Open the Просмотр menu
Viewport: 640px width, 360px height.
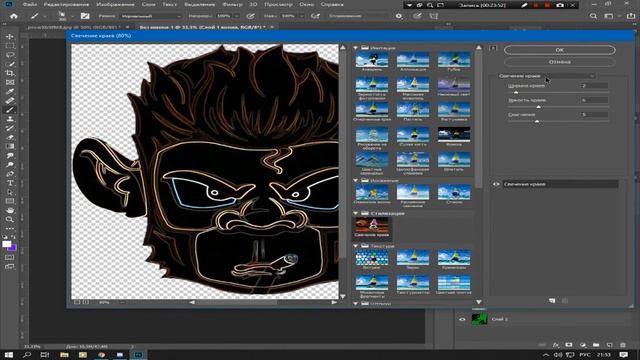click(278, 4)
